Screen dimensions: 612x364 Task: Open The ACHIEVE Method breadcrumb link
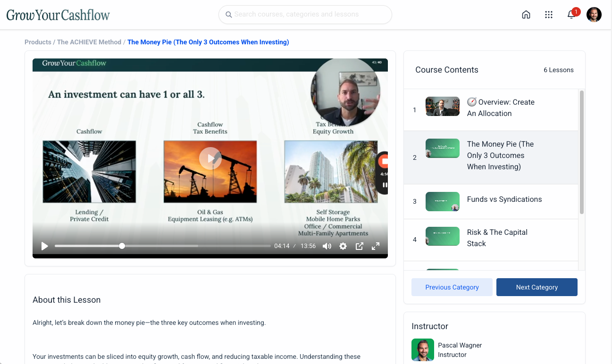89,42
